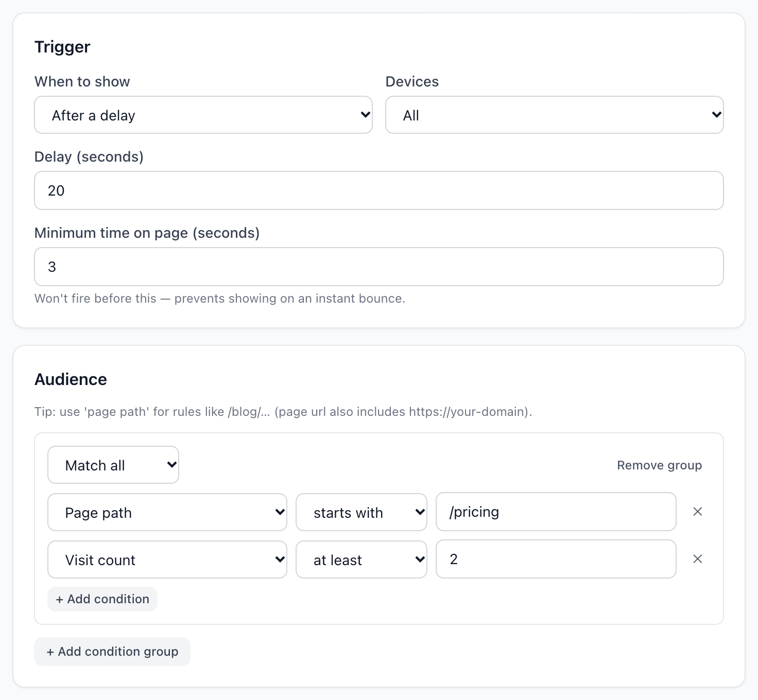Click the Audience section heading
The image size is (758, 700).
[x=71, y=379]
